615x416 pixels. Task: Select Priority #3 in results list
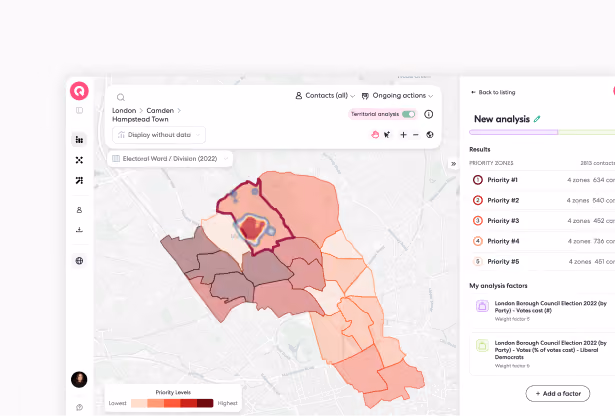(542, 221)
